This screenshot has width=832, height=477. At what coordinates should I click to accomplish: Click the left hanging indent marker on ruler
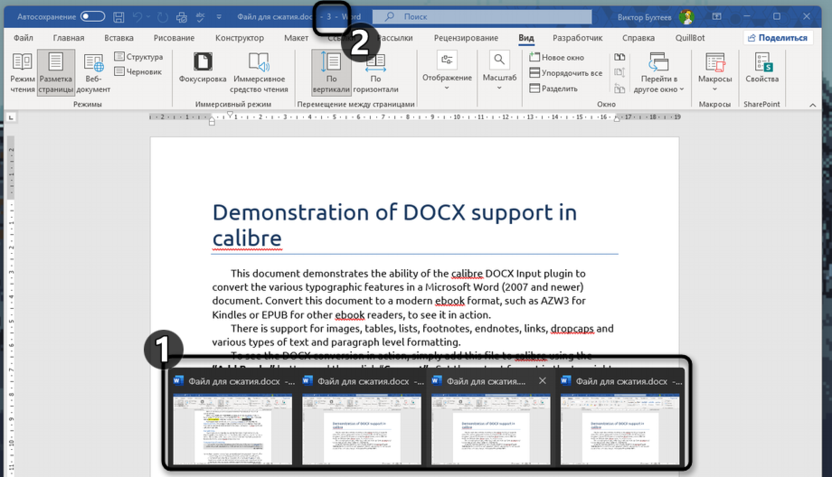pos(212,122)
